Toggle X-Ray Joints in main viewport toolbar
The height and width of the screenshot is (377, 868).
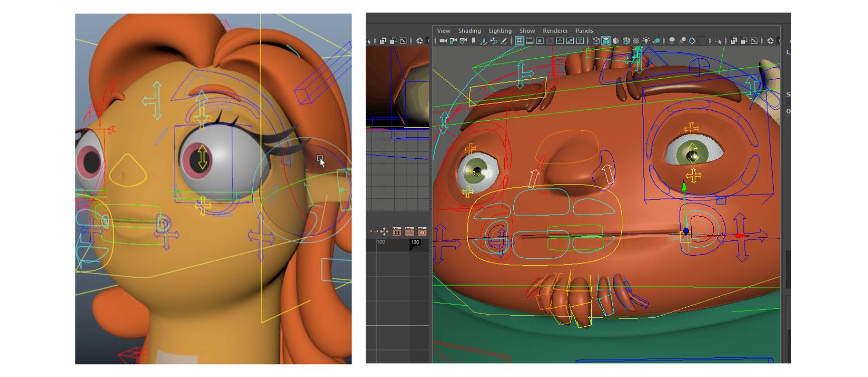(x=744, y=41)
